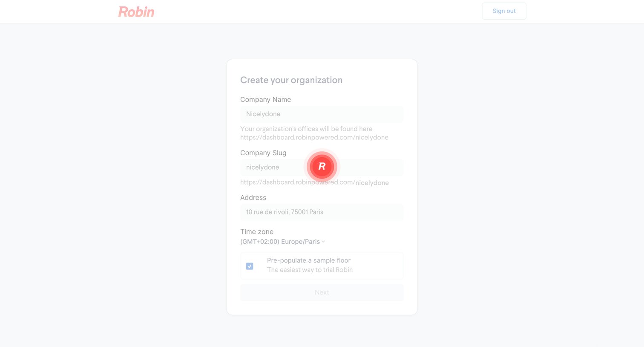Click the Robin logo in header

tap(136, 12)
